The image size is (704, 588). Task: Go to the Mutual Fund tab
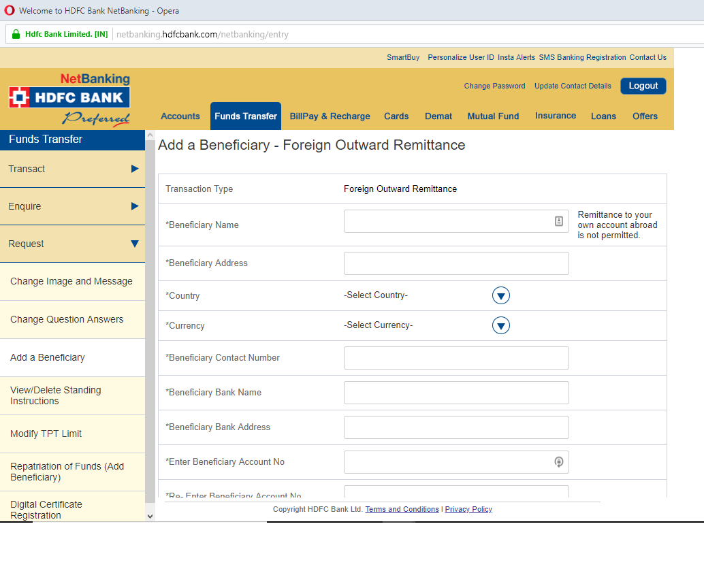tap(493, 116)
